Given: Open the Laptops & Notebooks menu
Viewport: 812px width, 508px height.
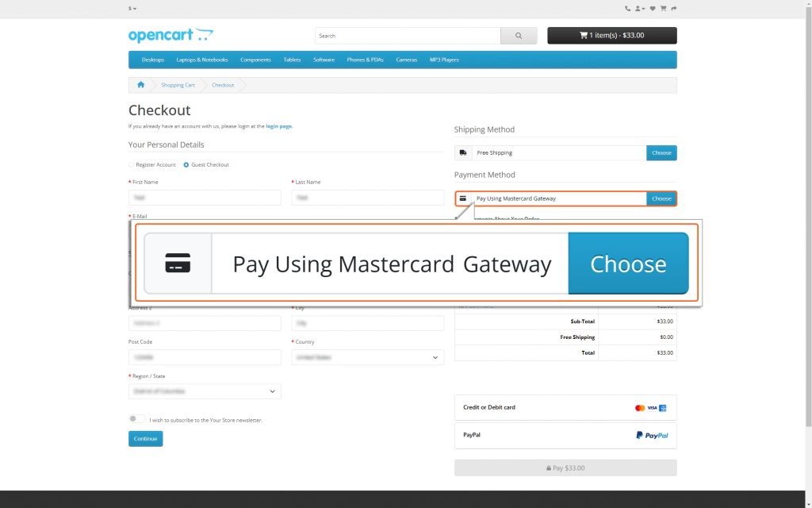Looking at the screenshot, I should [201, 60].
